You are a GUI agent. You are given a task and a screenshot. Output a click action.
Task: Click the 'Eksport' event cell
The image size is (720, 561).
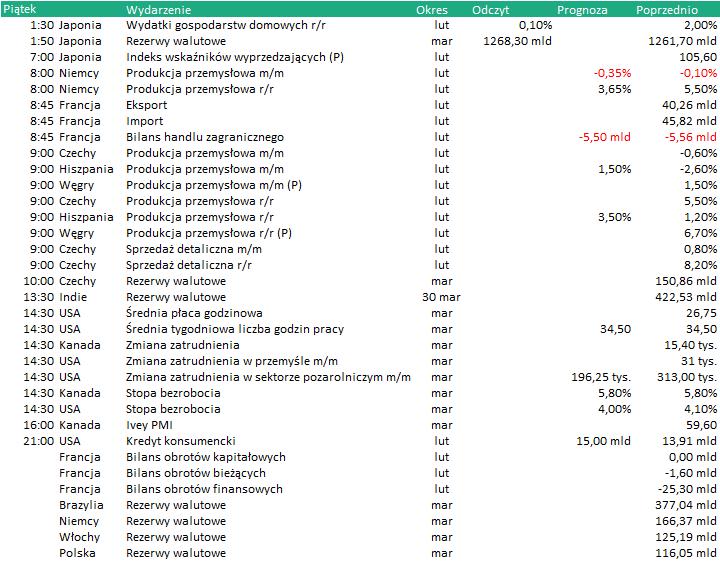point(146,105)
